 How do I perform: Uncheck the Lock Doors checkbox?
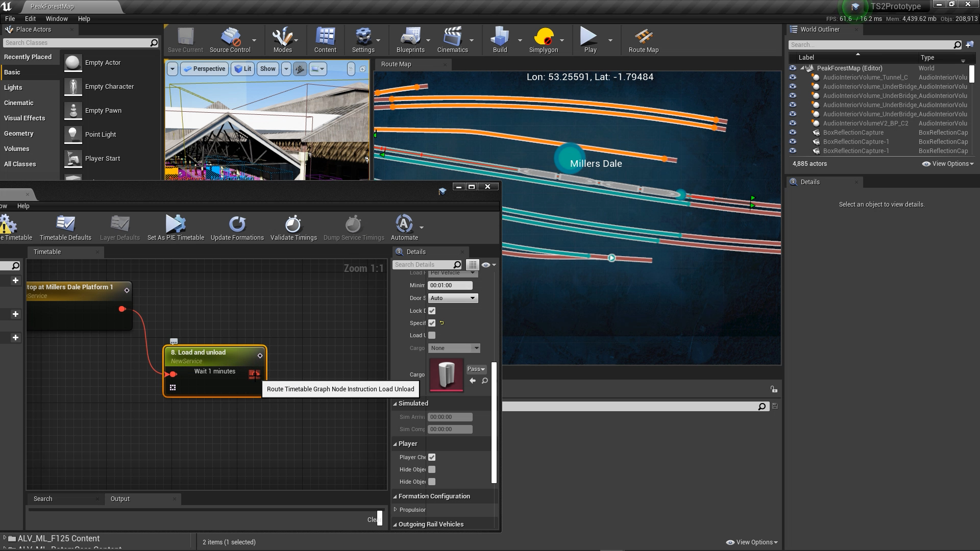click(431, 310)
